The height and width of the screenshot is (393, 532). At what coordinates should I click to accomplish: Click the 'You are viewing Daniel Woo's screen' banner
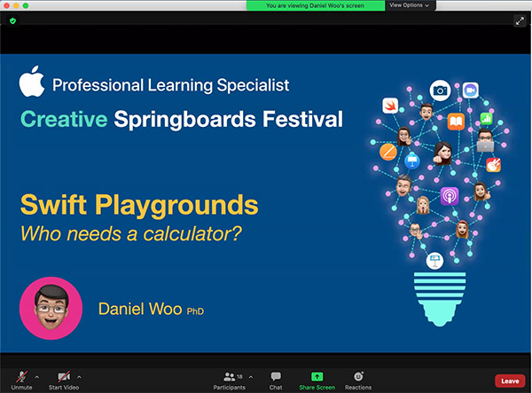[316, 5]
